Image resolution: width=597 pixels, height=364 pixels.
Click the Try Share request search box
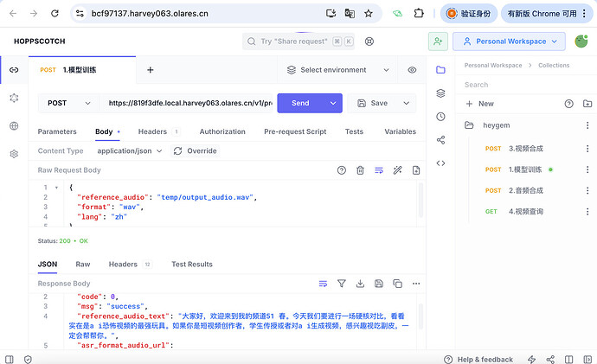298,42
